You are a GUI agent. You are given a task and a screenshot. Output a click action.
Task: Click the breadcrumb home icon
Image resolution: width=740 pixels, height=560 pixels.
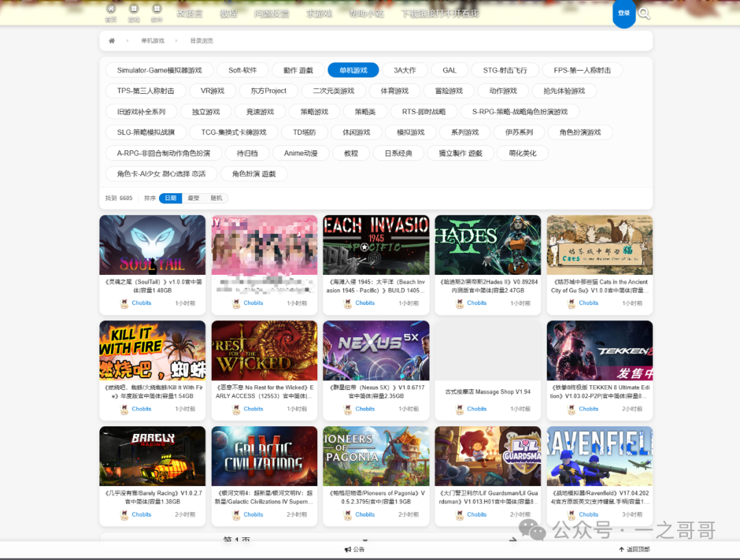point(112,40)
